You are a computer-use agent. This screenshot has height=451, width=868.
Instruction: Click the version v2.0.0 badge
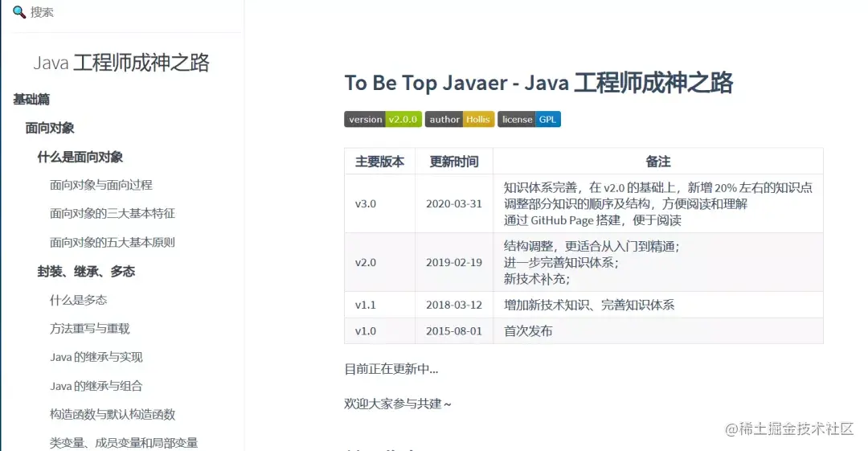383,119
